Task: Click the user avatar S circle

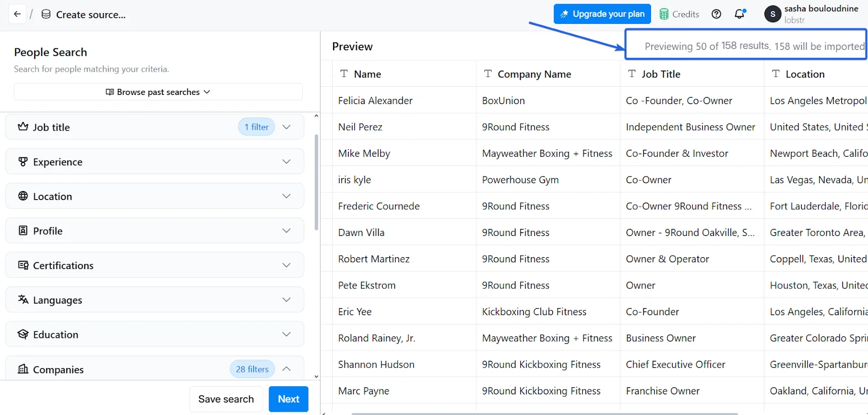Action: pos(773,14)
